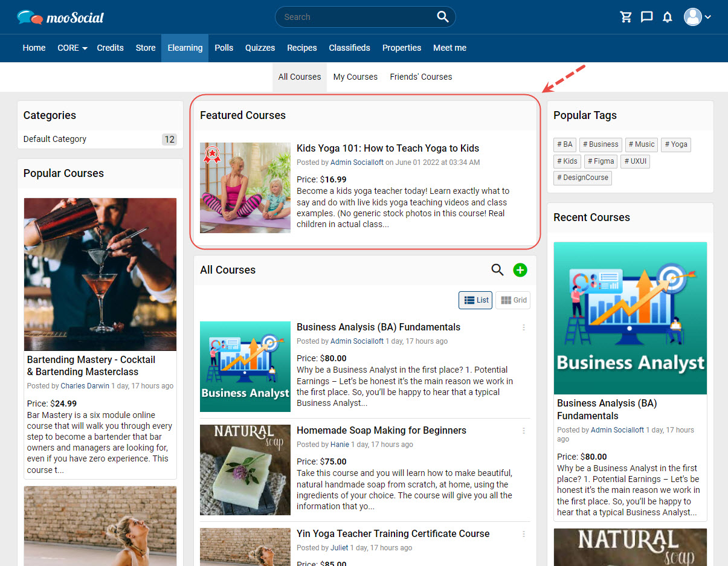This screenshot has width=728, height=566.
Task: Click the # Kids tag
Action: (x=567, y=161)
